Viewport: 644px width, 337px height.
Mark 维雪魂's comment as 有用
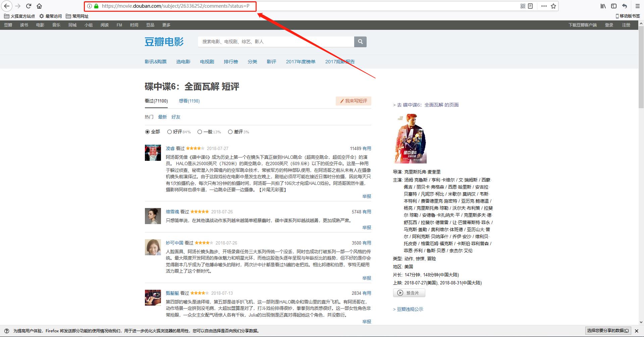coord(367,212)
